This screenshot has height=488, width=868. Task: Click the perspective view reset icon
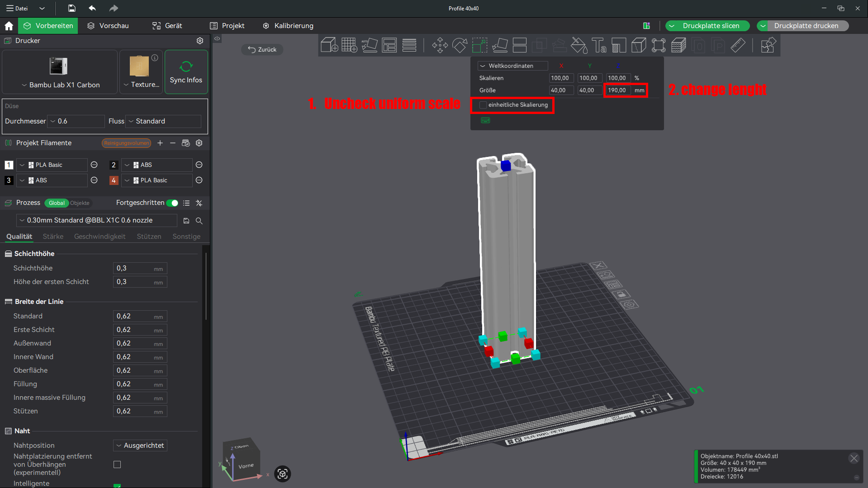point(283,474)
